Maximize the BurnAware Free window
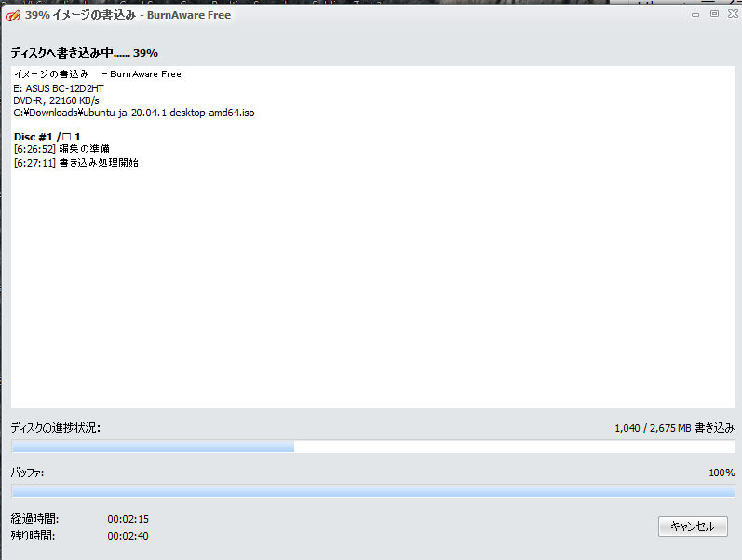Screen dimensions: 742x560 [x=715, y=14]
